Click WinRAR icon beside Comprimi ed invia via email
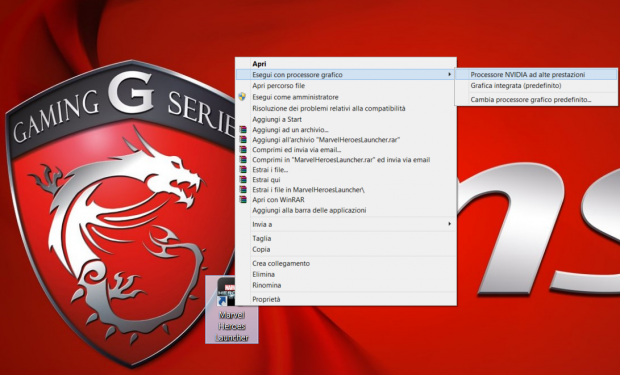The image size is (620, 375). coord(243,150)
